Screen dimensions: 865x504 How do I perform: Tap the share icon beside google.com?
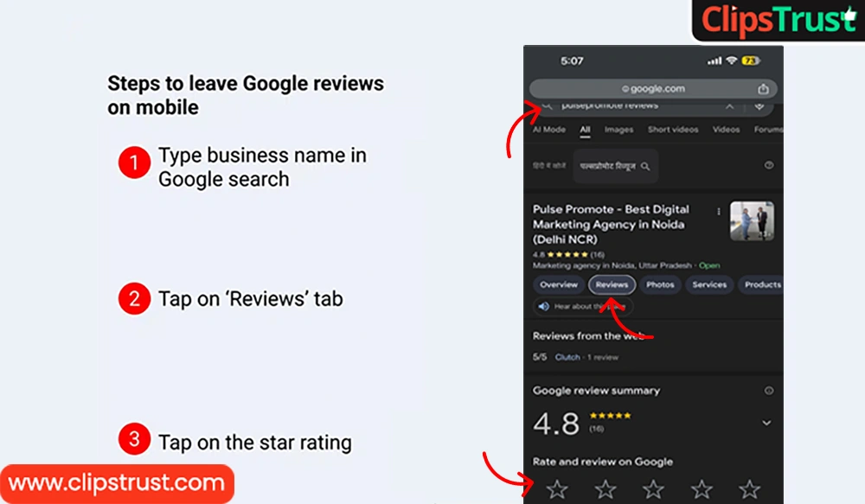click(764, 88)
